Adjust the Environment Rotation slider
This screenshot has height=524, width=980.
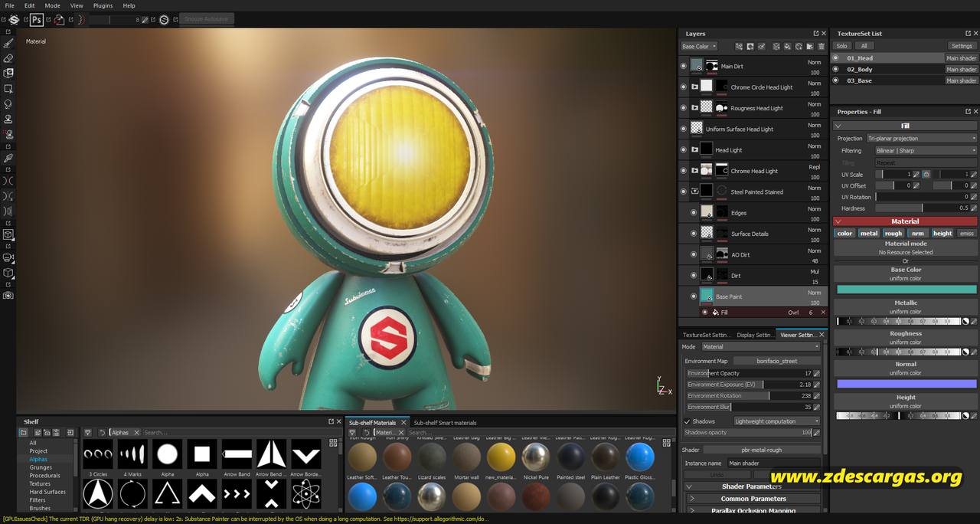tap(749, 396)
